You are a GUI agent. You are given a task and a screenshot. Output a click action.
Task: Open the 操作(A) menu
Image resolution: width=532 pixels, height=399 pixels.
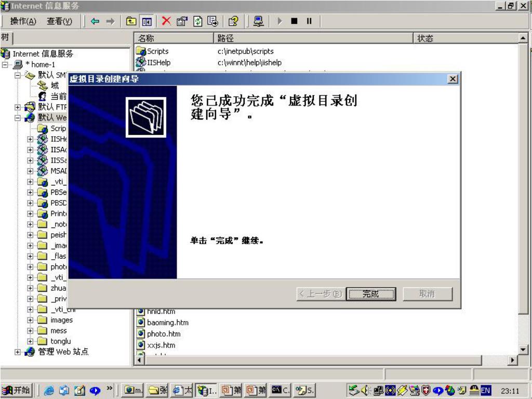23,21
